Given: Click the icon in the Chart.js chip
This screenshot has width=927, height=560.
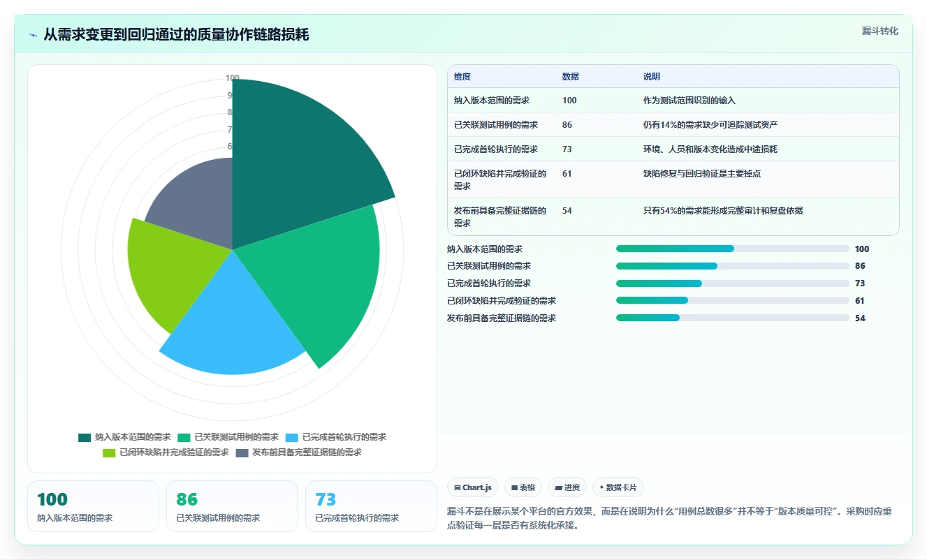Looking at the screenshot, I should click(x=457, y=488).
